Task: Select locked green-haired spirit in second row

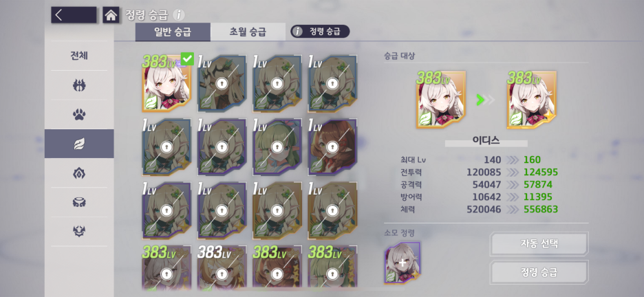Action: (x=277, y=147)
